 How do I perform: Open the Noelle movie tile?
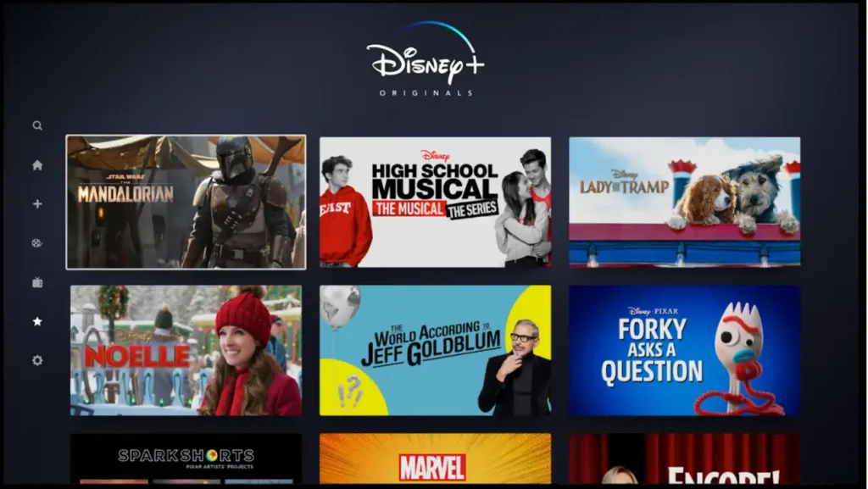coord(186,351)
